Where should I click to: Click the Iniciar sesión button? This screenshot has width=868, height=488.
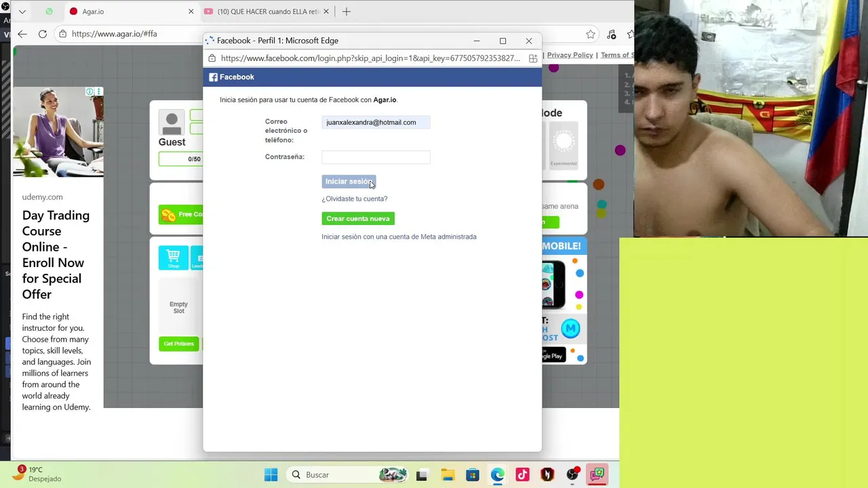point(349,182)
